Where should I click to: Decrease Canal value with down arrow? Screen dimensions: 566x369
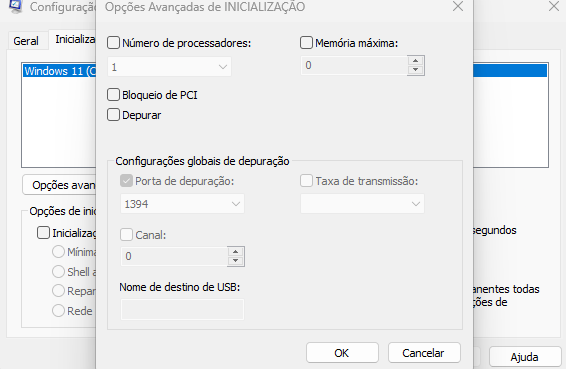[x=235, y=261]
